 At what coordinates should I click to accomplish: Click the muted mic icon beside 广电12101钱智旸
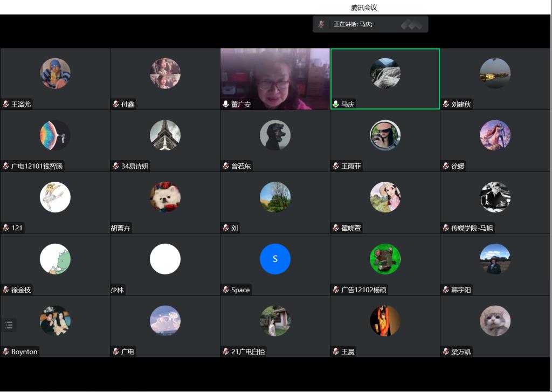[x=6, y=166]
